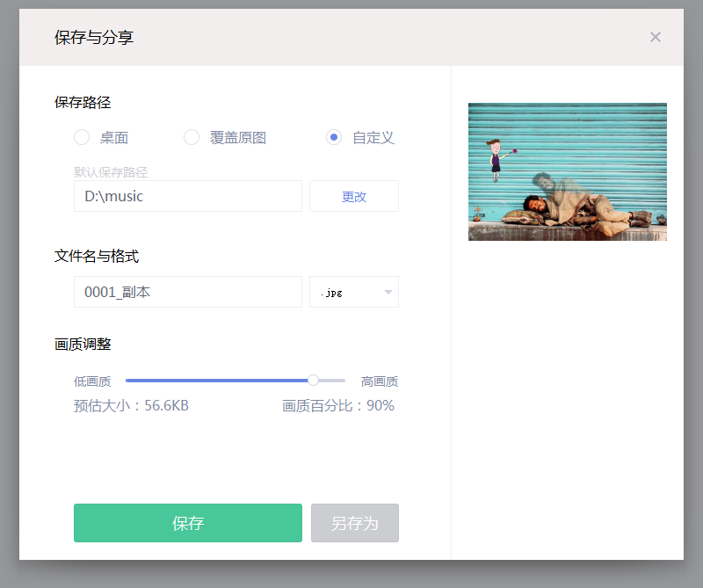Click the image quality slider handle
Viewport: 703px width, 588px height.
coord(314,380)
